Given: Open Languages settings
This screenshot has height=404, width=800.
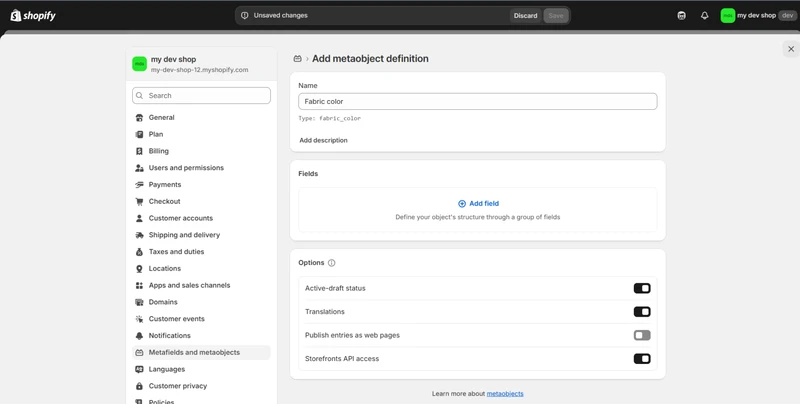Looking at the screenshot, I should pos(201,369).
